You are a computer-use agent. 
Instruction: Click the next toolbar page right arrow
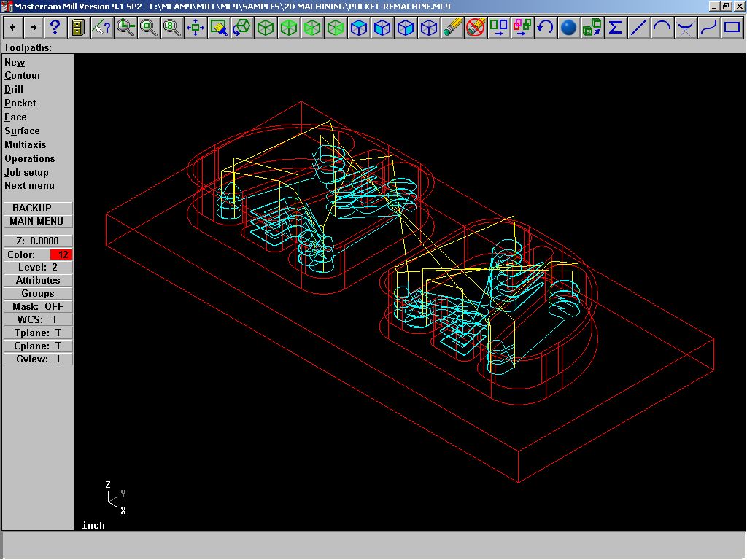pyautogui.click(x=34, y=28)
